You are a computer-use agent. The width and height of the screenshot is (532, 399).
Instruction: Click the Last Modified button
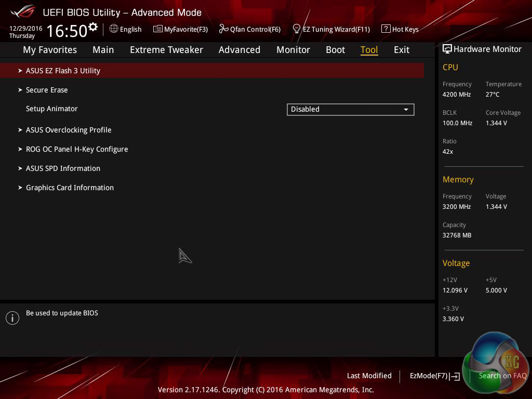pos(369,376)
